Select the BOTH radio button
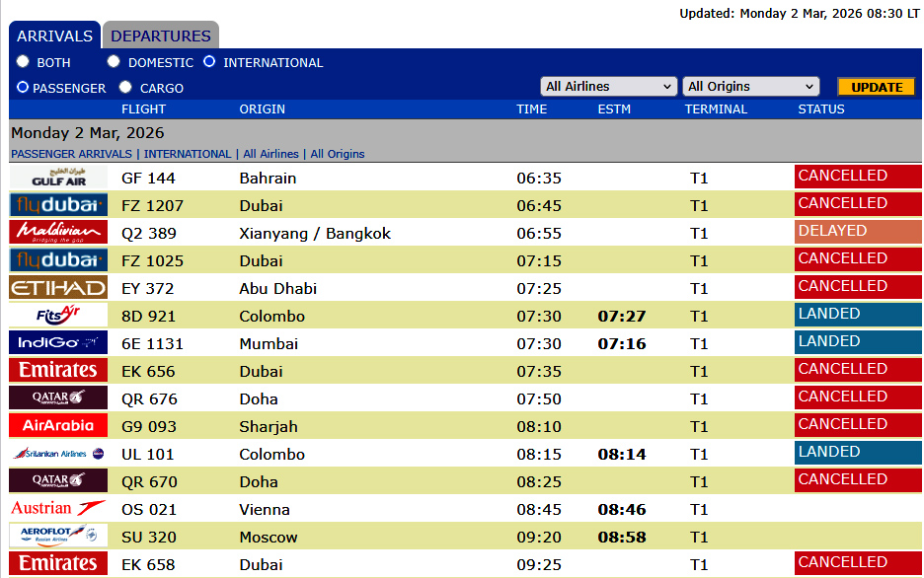924x578 pixels. 23,62
